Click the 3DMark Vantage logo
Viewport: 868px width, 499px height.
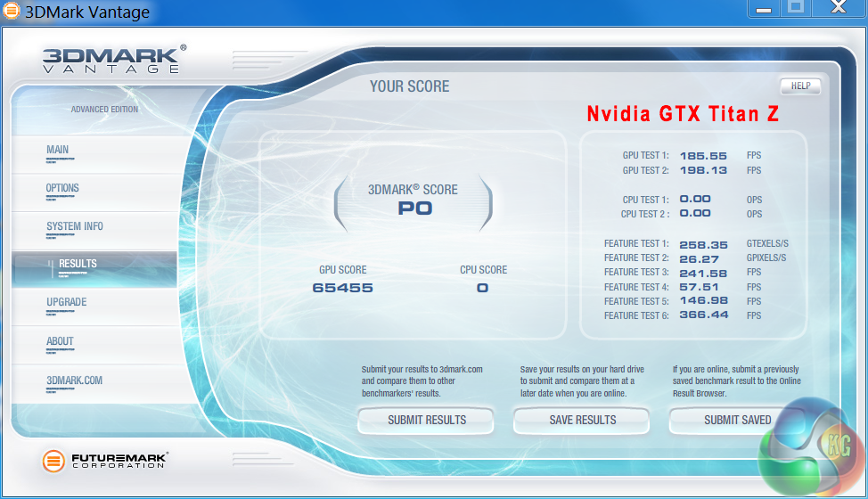pos(113,59)
